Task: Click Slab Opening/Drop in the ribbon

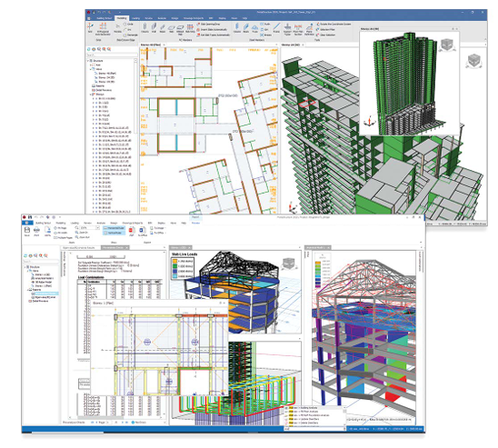Action: [208, 25]
